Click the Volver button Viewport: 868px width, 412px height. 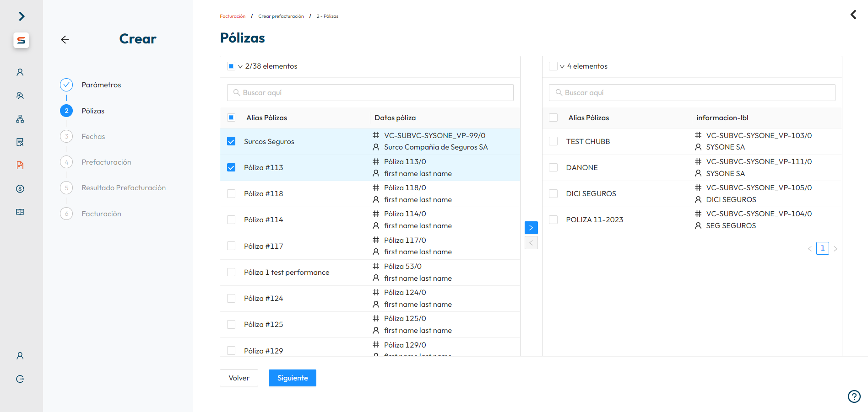click(239, 378)
